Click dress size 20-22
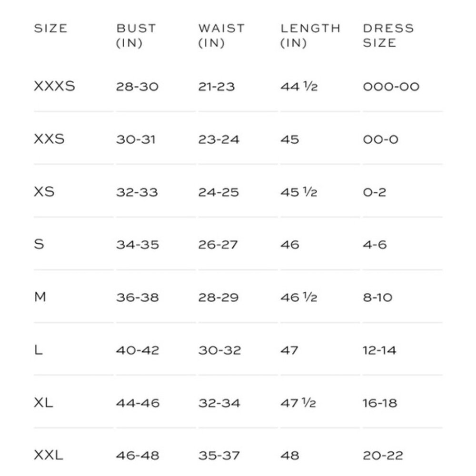 383,456
